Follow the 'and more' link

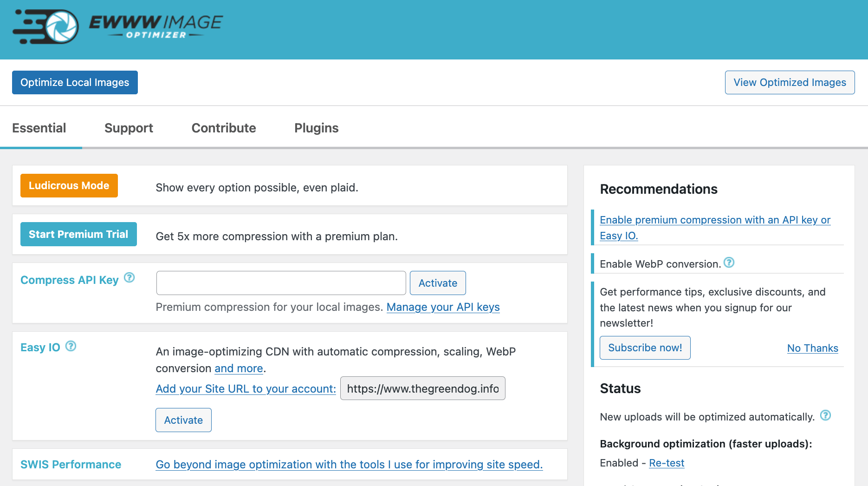click(x=239, y=368)
